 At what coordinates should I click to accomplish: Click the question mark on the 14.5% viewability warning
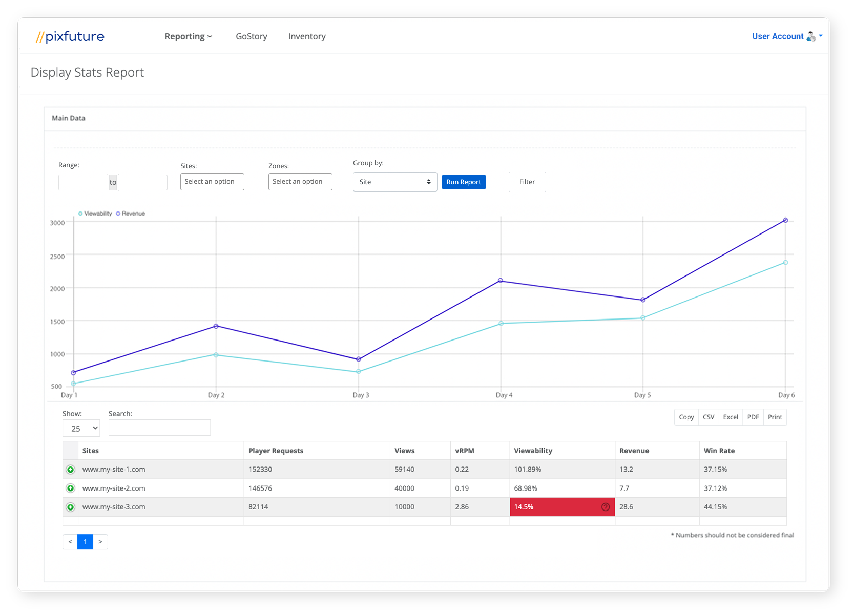coord(605,507)
